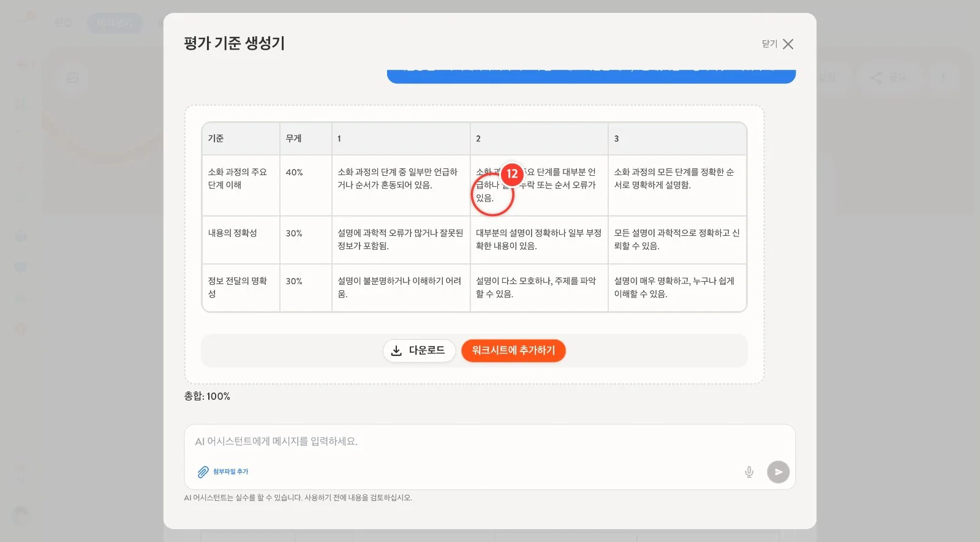Click the download arrow icon
This screenshot has width=980, height=542.
[x=396, y=350]
